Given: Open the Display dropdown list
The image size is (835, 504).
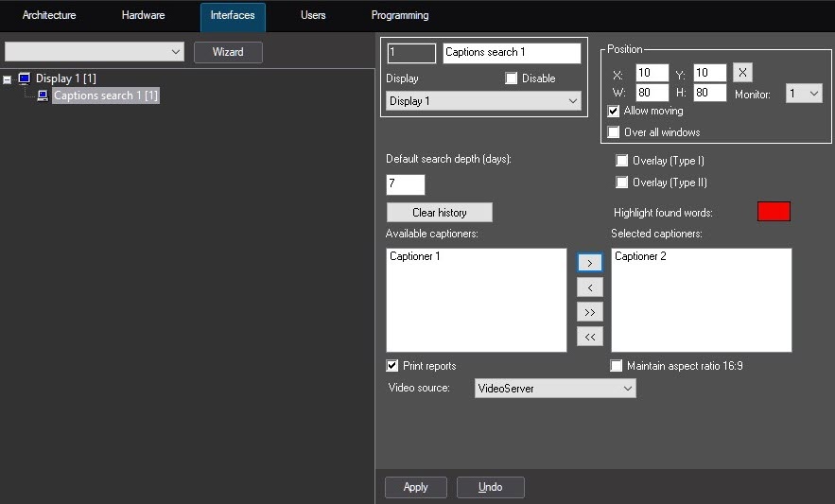Looking at the screenshot, I should tap(483, 101).
